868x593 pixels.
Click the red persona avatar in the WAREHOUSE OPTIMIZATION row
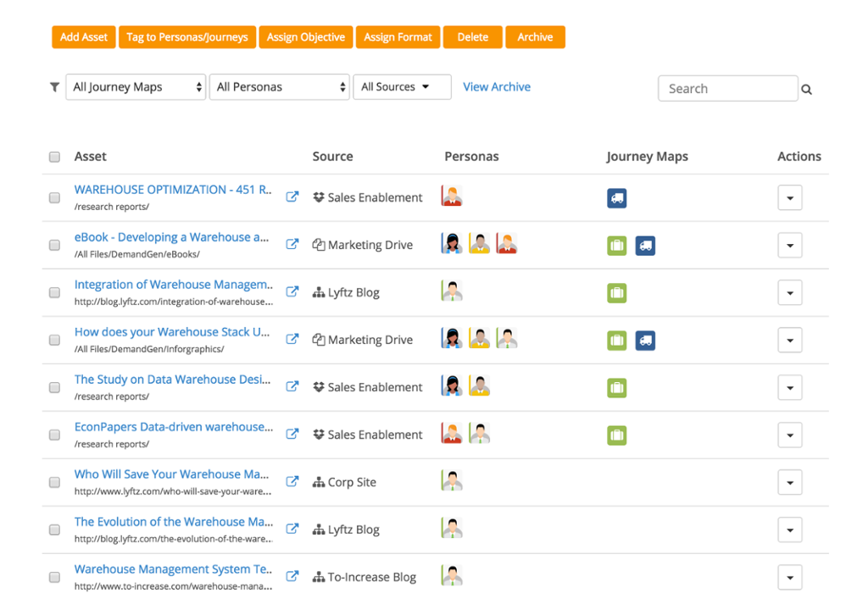tap(452, 197)
